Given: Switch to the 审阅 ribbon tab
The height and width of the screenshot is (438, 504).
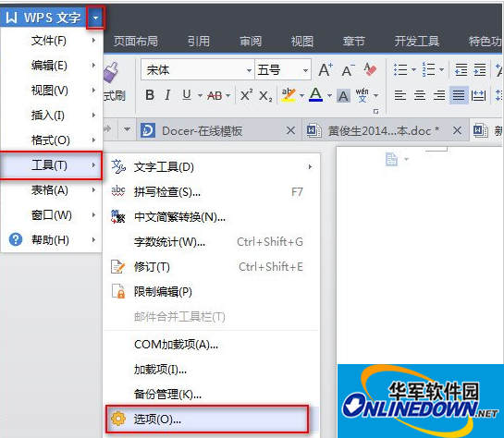Looking at the screenshot, I should (x=251, y=41).
